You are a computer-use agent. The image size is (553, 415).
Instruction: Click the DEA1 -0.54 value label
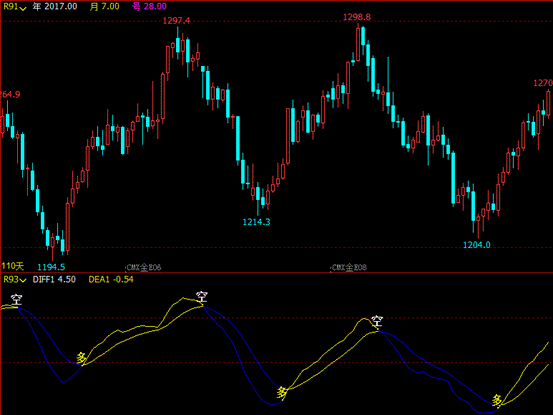point(111,280)
